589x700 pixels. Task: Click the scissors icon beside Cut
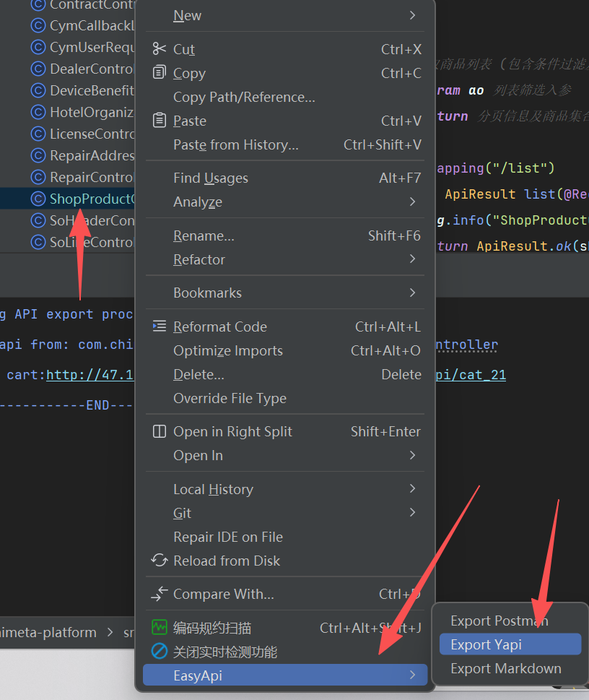pyautogui.click(x=160, y=49)
